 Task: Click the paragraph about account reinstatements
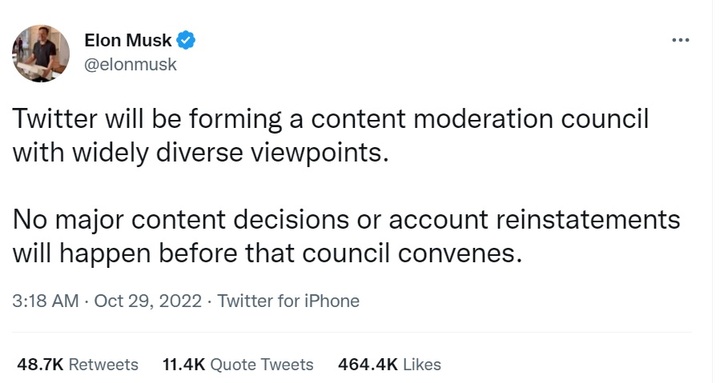click(x=346, y=236)
